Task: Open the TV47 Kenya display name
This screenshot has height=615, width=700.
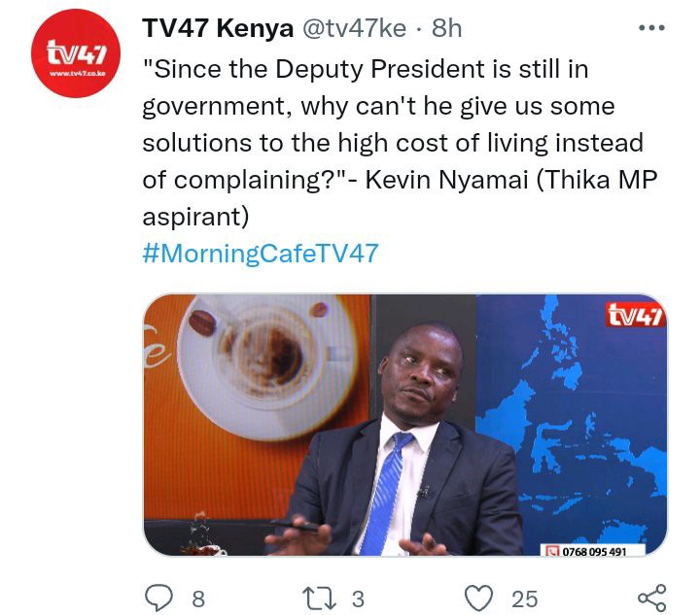Action: pyautogui.click(x=218, y=28)
